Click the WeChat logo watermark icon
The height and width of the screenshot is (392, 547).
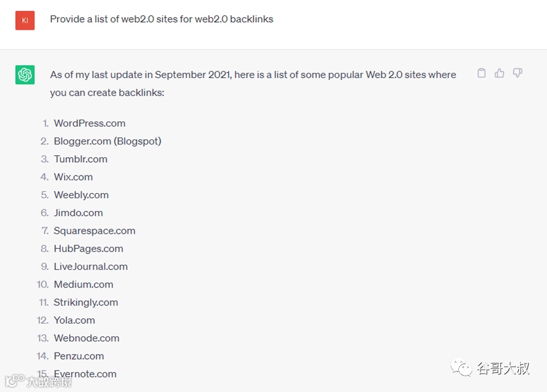461,369
